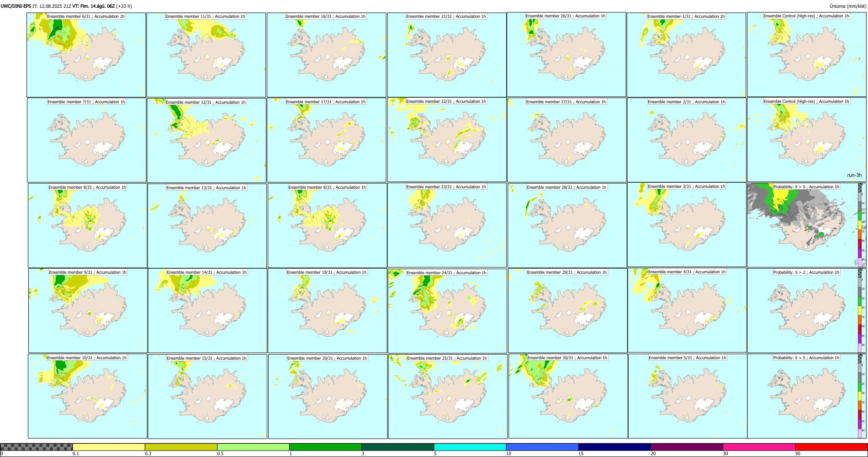Screen dimensions: 868x457
Task: Select the olive 0.3–0.5 legend swatch
Action: tap(181, 447)
